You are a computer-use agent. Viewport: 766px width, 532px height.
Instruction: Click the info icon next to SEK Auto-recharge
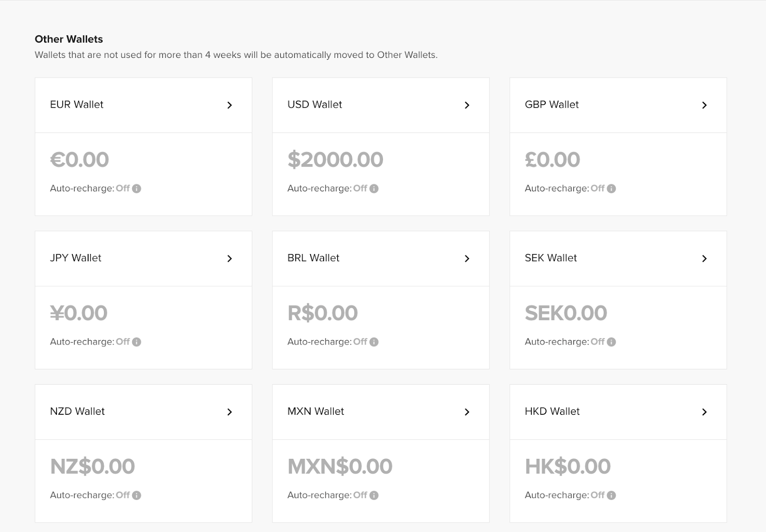point(611,342)
